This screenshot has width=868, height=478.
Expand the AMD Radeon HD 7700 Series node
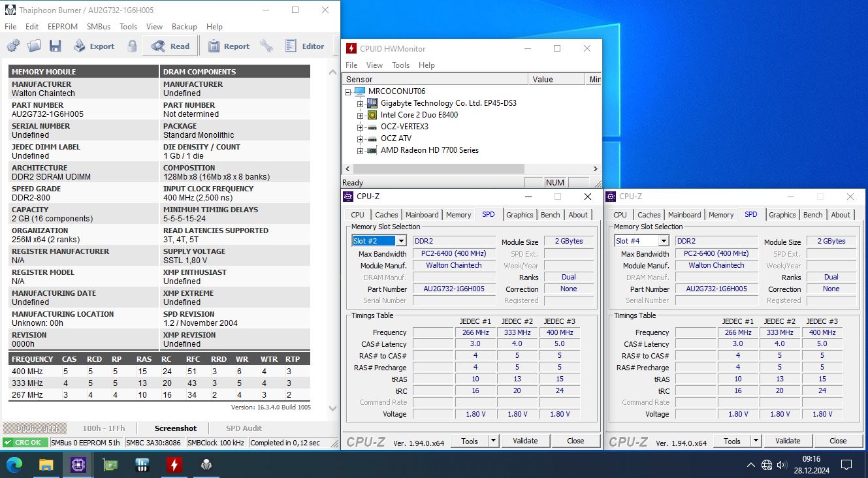[x=360, y=150]
